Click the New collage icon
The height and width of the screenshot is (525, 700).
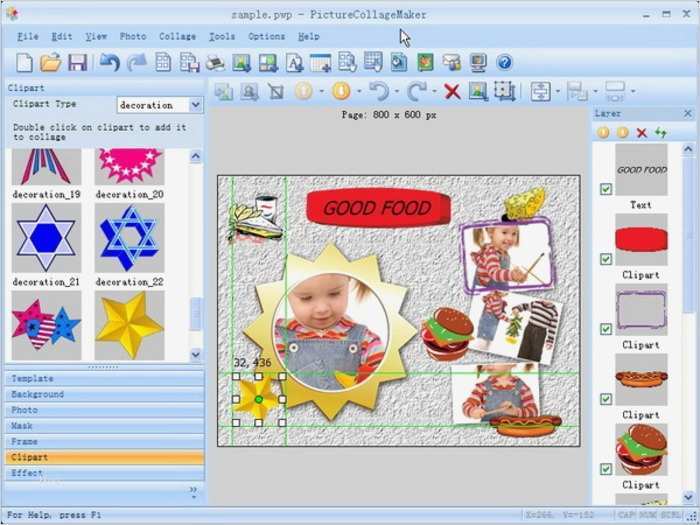tap(25, 62)
